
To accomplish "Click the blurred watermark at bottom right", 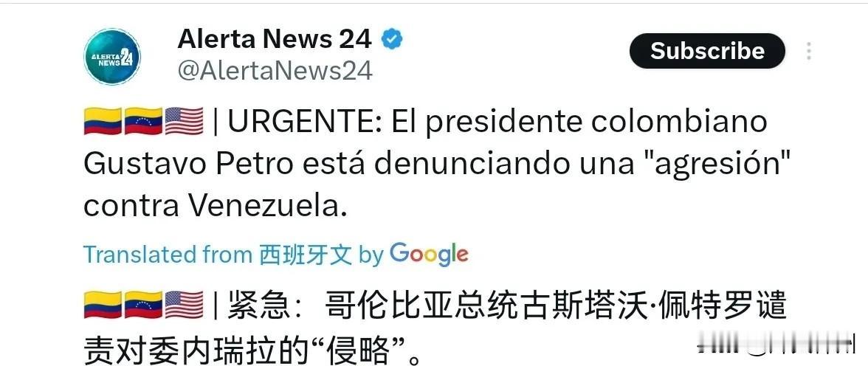I will tap(776, 346).
